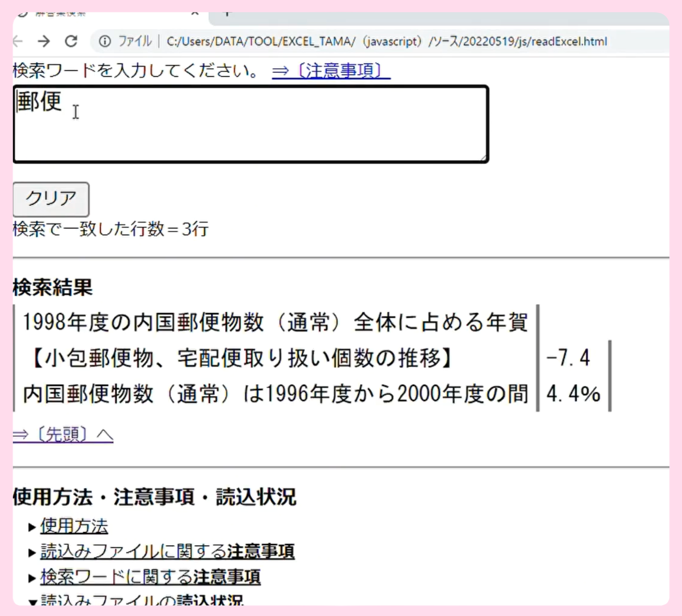Reload the page with the refresh icon
Viewport: 682px width, 616px height.
(71, 41)
